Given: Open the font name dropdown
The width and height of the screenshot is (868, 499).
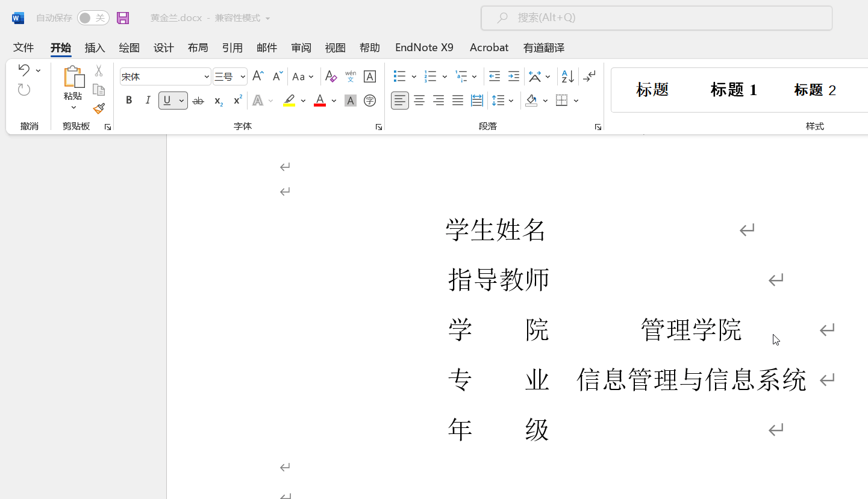Looking at the screenshot, I should [207, 76].
